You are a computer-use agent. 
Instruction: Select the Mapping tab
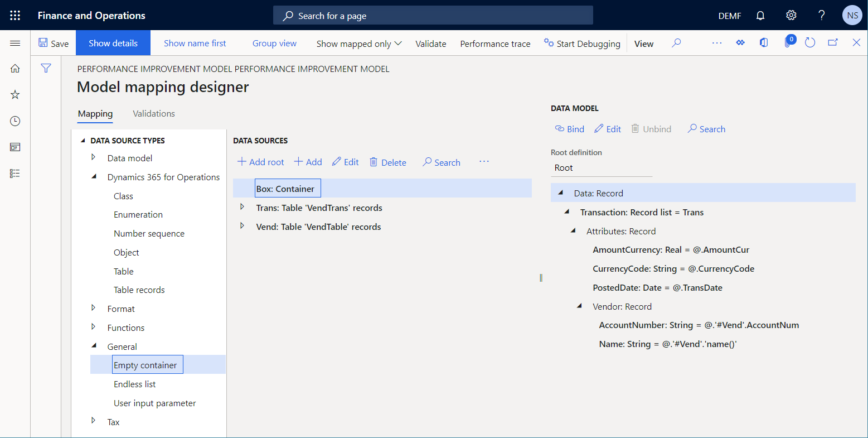coord(95,114)
